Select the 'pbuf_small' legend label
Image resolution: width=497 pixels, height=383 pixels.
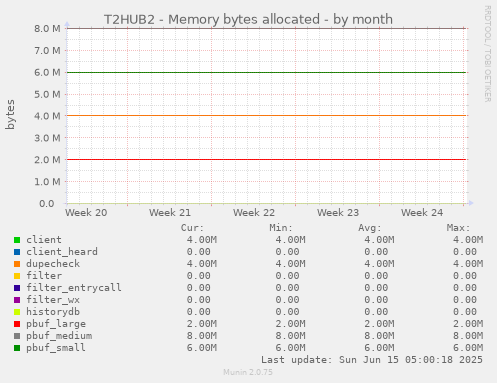pyautogui.click(x=56, y=348)
